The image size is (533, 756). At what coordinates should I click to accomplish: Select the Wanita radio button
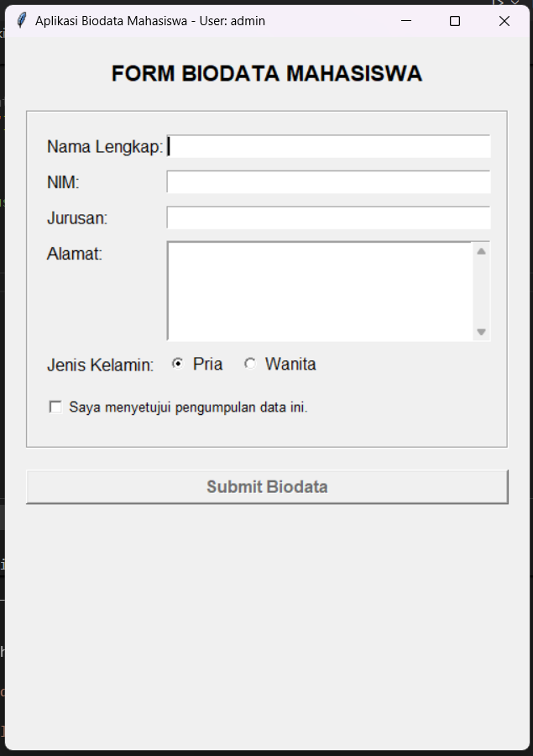tap(250, 363)
